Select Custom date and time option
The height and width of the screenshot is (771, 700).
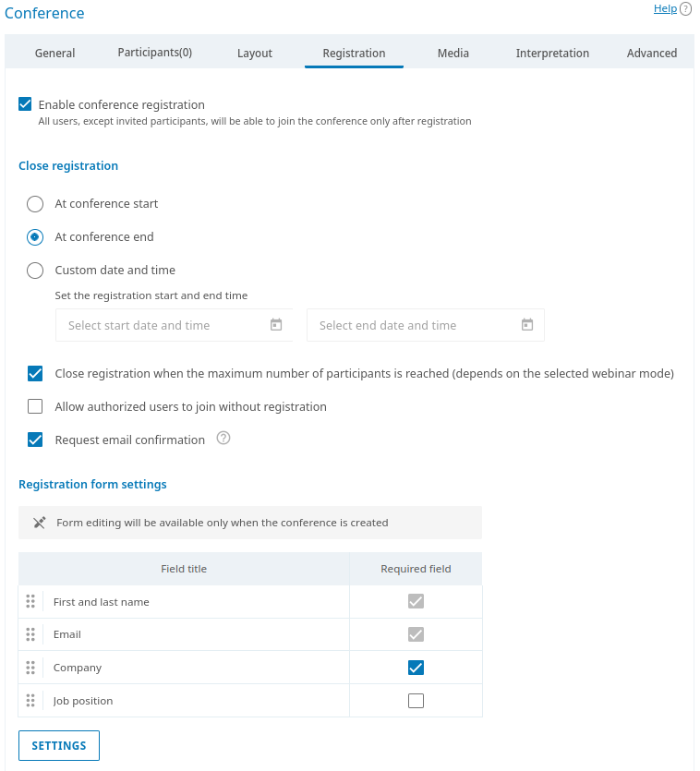pyautogui.click(x=34, y=270)
